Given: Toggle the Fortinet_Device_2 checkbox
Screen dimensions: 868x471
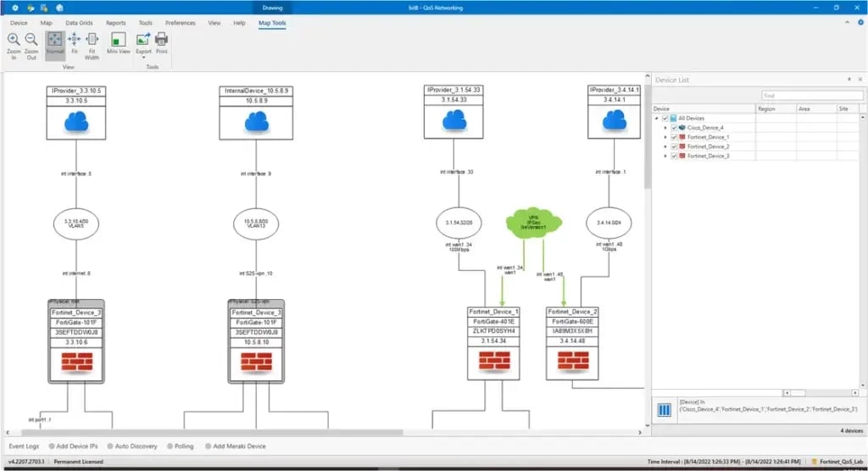Looking at the screenshot, I should point(674,147).
